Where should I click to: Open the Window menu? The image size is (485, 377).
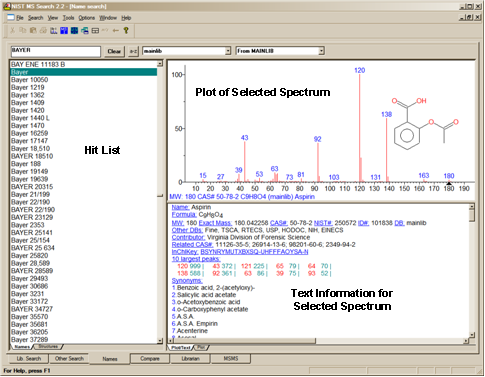[x=108, y=18]
